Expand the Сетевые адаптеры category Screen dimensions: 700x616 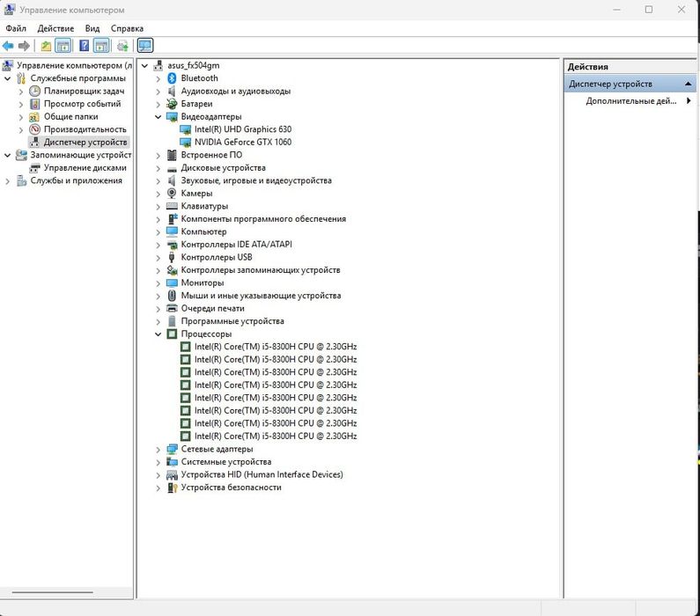tap(158, 450)
